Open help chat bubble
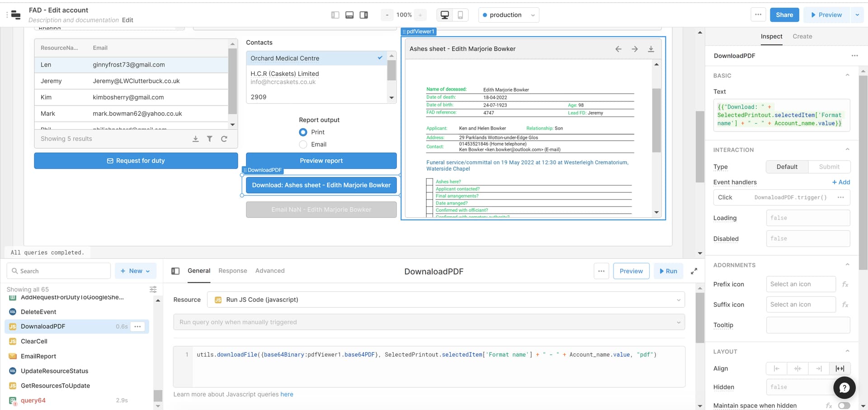 click(x=844, y=388)
